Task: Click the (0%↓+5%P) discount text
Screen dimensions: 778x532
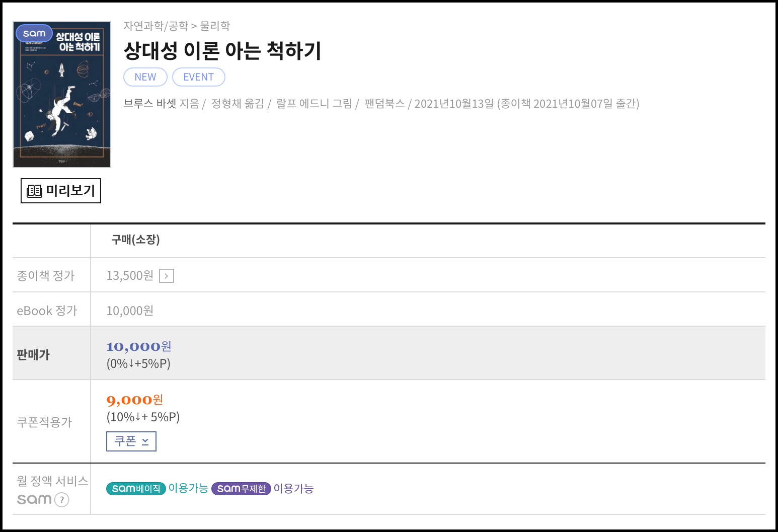Action: (x=138, y=363)
